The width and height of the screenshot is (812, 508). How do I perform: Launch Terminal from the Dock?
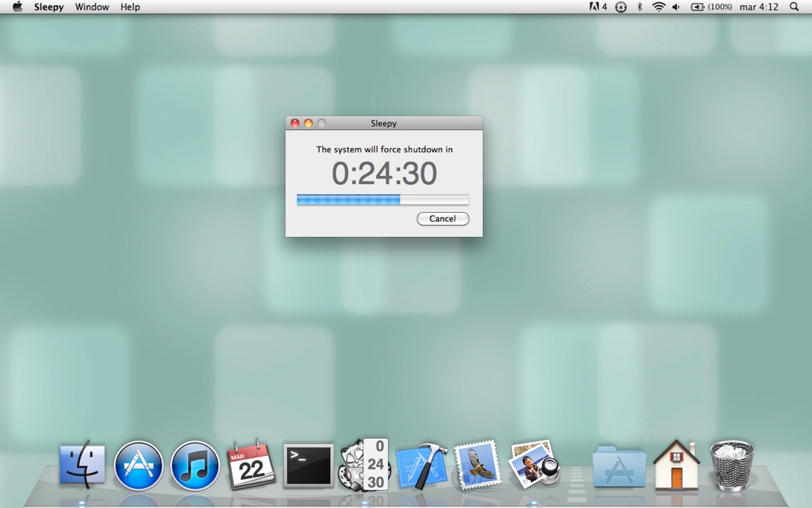[308, 465]
